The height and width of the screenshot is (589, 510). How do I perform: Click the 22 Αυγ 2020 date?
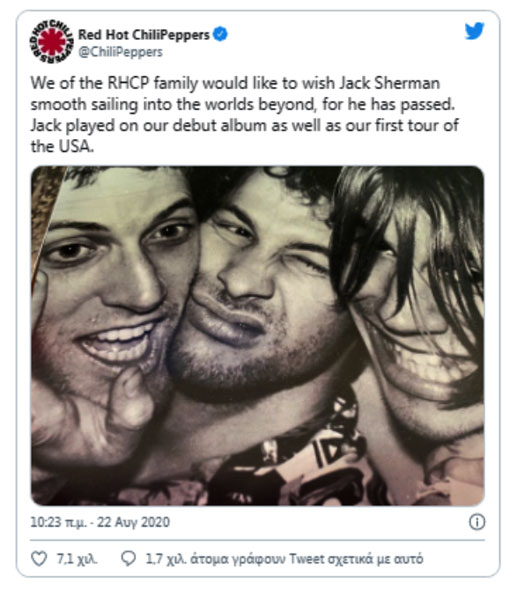(x=134, y=522)
